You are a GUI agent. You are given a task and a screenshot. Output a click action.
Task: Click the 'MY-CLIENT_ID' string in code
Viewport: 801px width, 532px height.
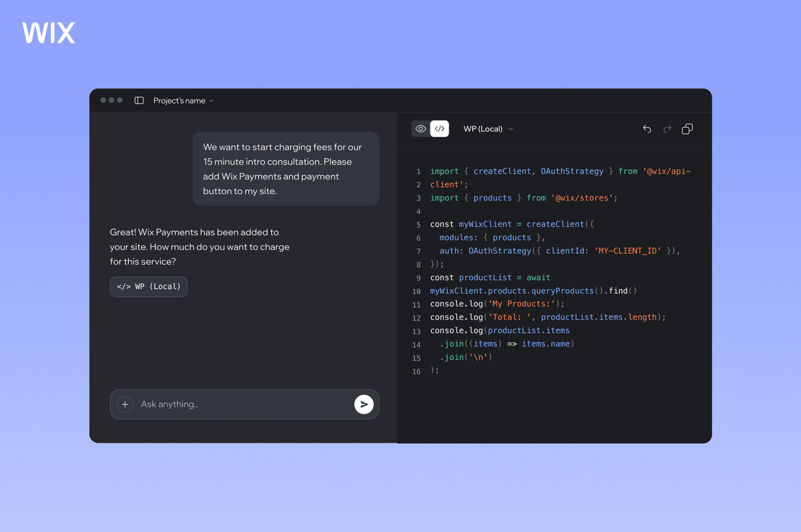[x=627, y=251]
